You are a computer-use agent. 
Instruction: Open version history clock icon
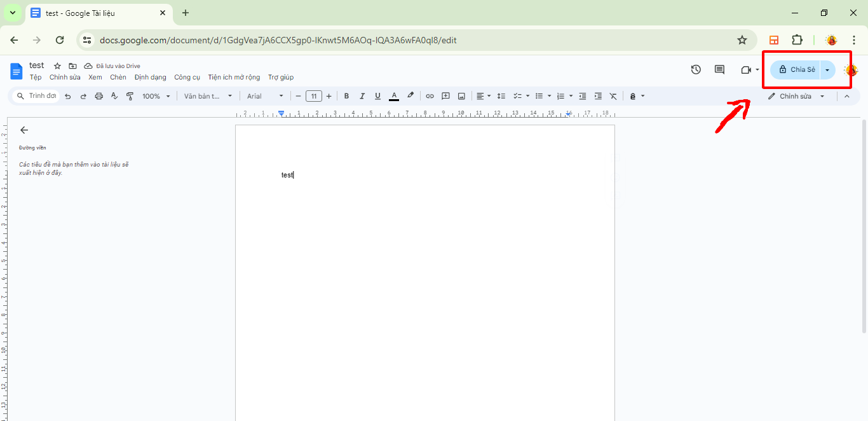pos(696,69)
